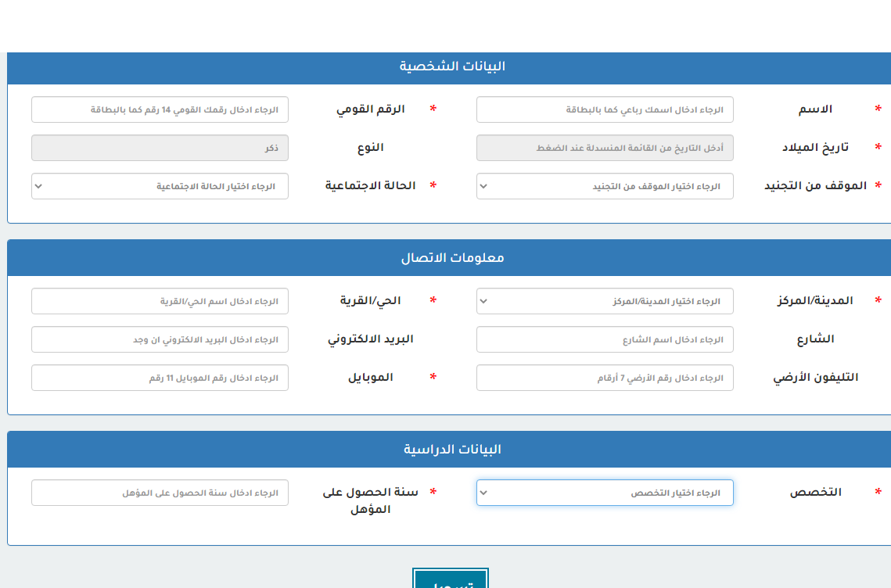Open the الحالة الاجتماعية dropdown
This screenshot has width=891, height=588.
(x=160, y=186)
